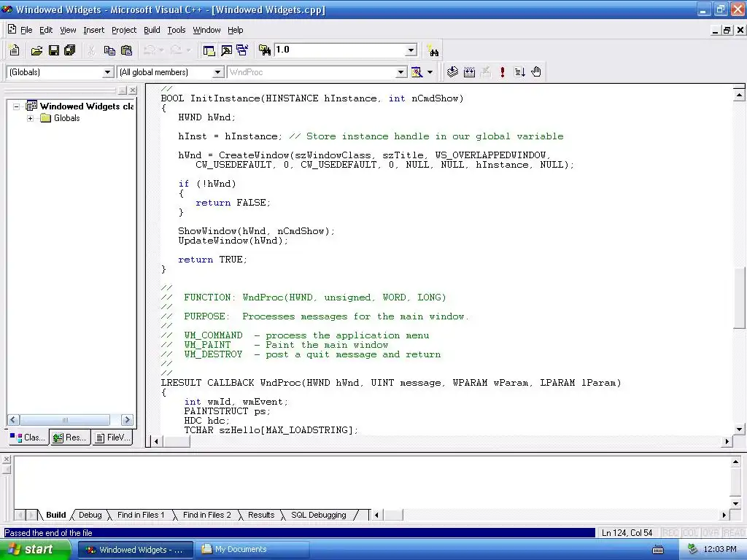Open the WizardBar actions menu arrow
The width and height of the screenshot is (747, 560).
point(430,72)
